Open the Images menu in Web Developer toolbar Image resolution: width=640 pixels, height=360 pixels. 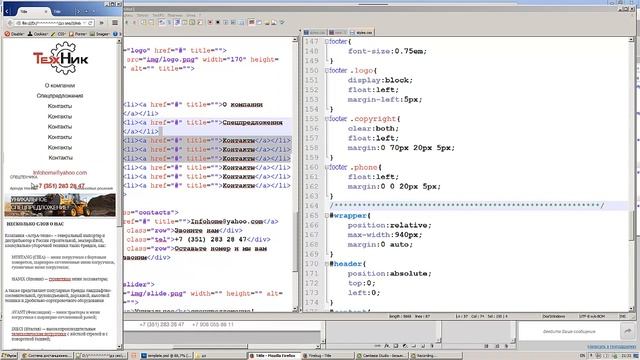99,34
